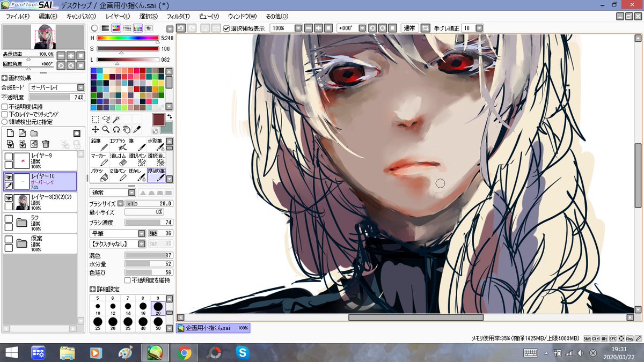Select the 選択ペン selection pen tool
Image resolution: width=644 pixels, height=362 pixels.
(x=137, y=159)
